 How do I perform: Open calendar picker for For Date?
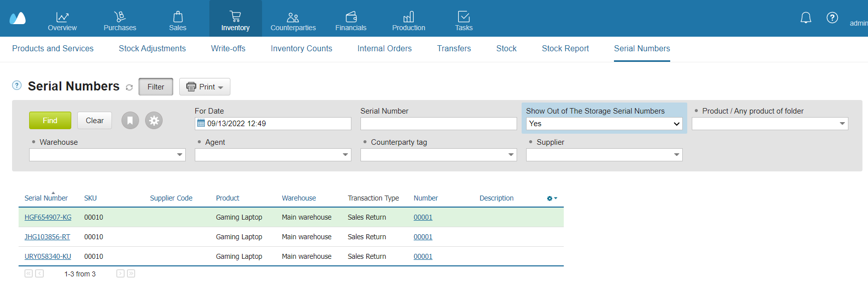(x=201, y=123)
